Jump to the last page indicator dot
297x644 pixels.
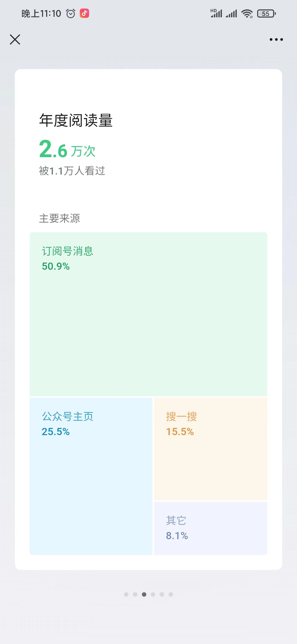point(171,594)
